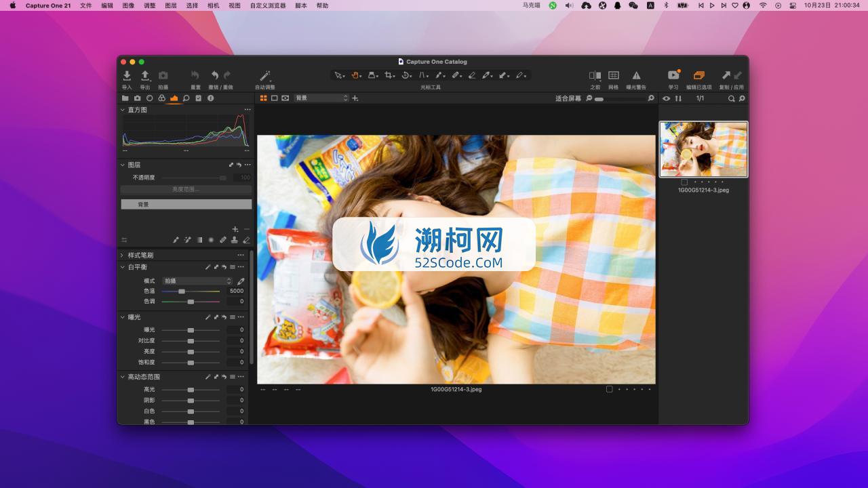Click the 导入 import icon
The width and height of the screenshot is (868, 488).
pos(127,75)
